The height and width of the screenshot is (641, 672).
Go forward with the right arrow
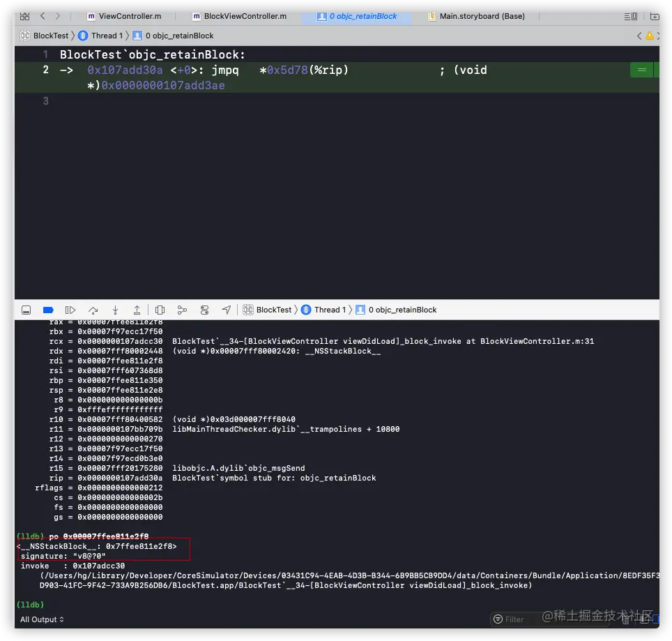click(58, 16)
